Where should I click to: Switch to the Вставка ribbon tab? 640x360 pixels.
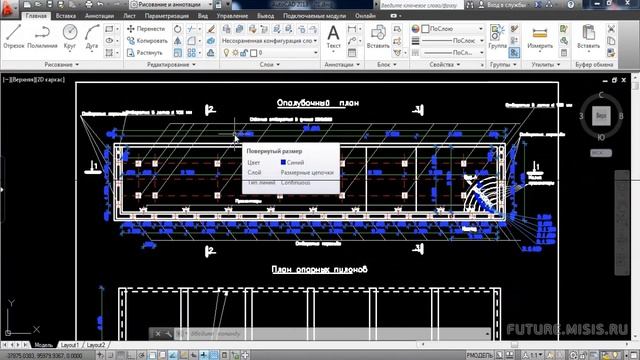66,16
